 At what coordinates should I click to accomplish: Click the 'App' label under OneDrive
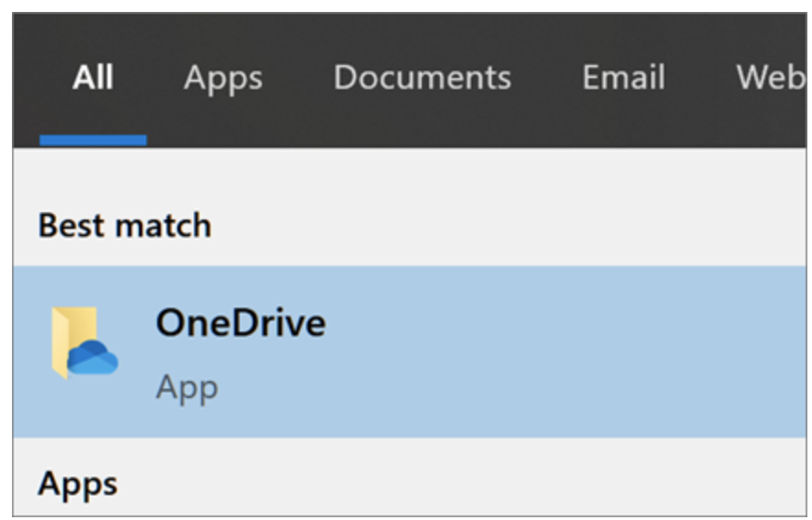186,387
